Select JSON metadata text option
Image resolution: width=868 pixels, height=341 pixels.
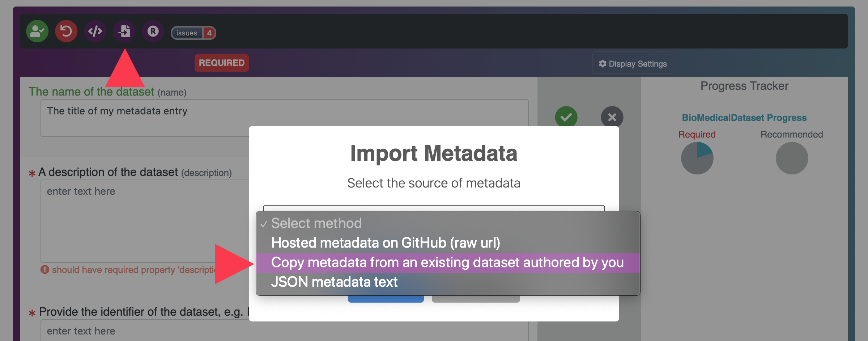point(334,282)
